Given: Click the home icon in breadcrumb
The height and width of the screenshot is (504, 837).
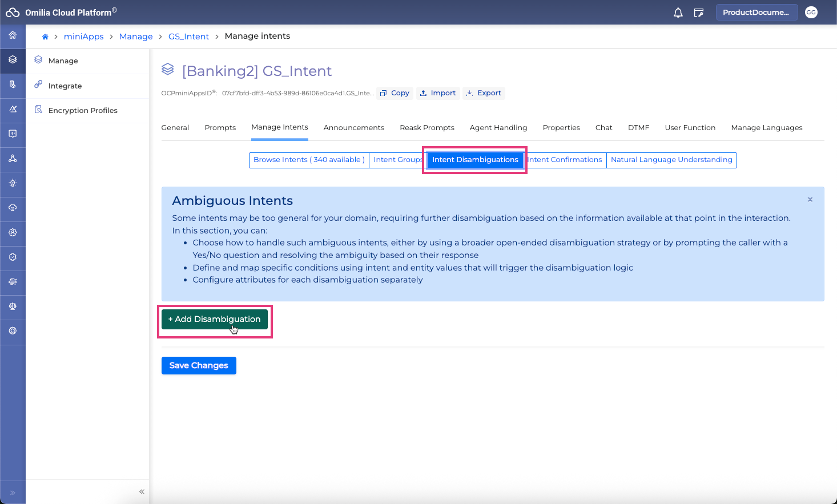Looking at the screenshot, I should [x=45, y=37].
